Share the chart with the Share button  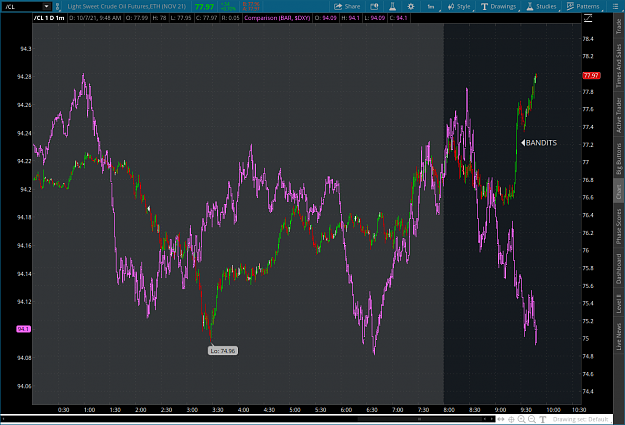347,6
